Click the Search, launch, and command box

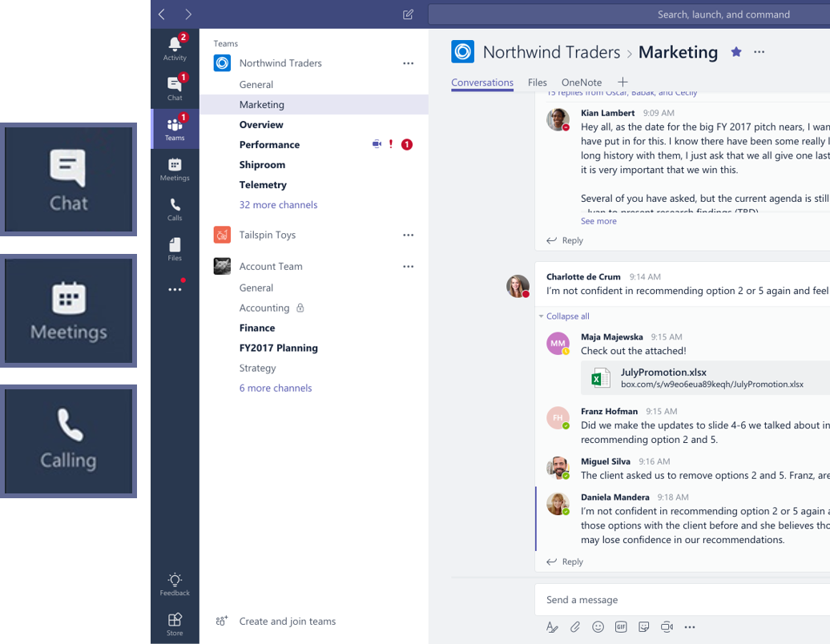click(x=629, y=14)
